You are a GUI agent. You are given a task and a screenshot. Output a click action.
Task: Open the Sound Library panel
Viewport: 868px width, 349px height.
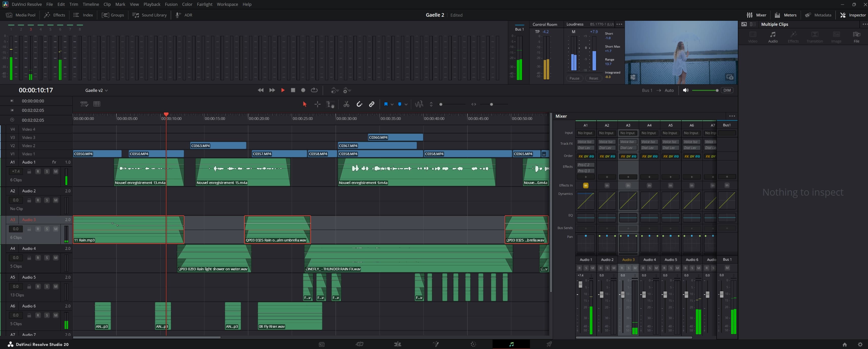[149, 15]
